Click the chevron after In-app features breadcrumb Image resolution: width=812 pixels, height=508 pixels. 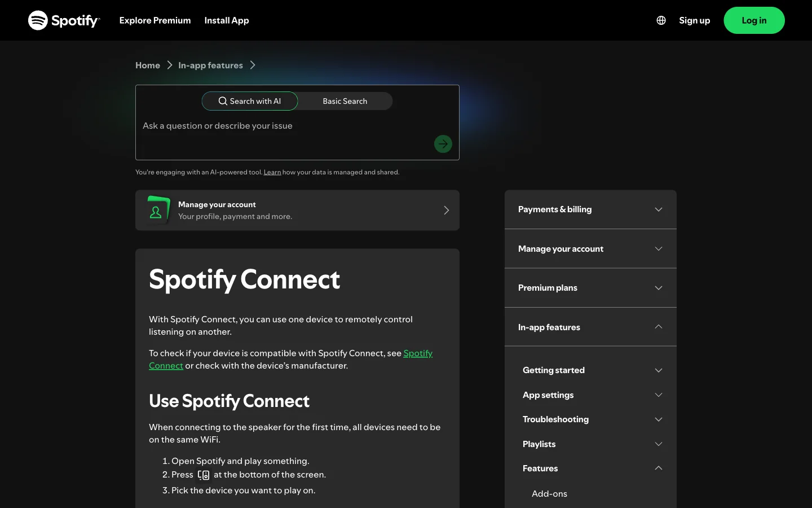coord(253,65)
